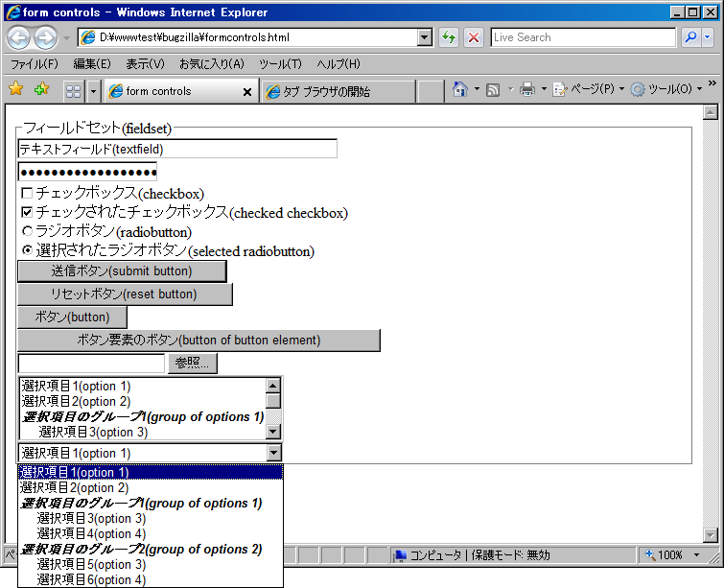Click the red Stop loading icon
724x588 pixels.
(x=474, y=37)
